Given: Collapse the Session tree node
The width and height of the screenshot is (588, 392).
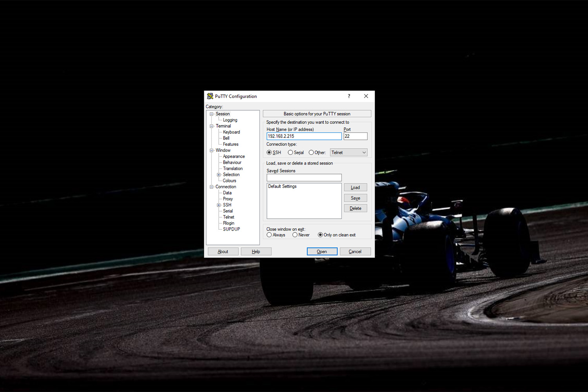Looking at the screenshot, I should (211, 114).
